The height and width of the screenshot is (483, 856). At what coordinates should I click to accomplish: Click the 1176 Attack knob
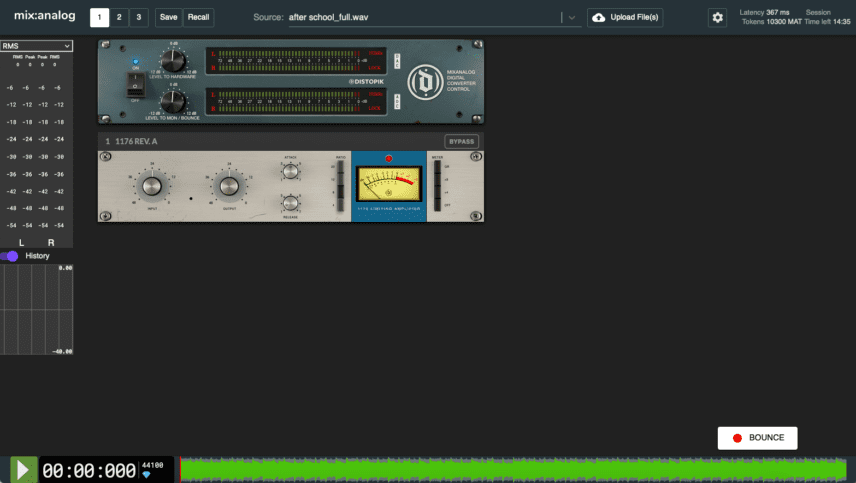[x=290, y=171]
